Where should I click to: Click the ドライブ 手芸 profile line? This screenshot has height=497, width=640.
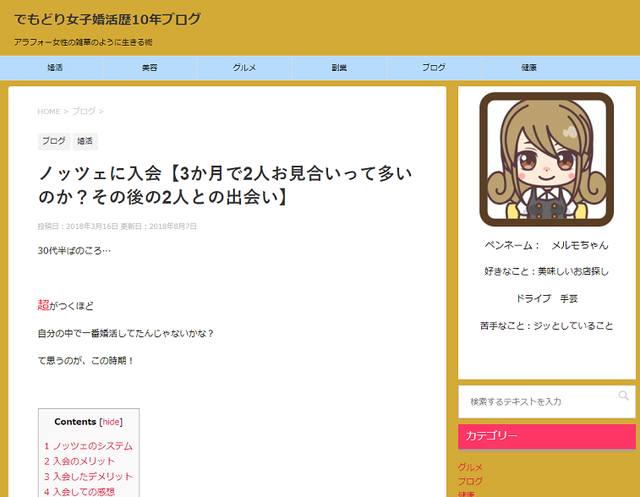pyautogui.click(x=547, y=299)
